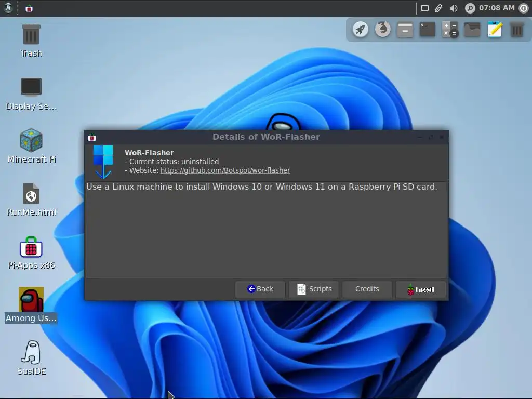532x399 pixels.
Task: Open the archive drawer icon in the dock
Action: tap(405, 30)
